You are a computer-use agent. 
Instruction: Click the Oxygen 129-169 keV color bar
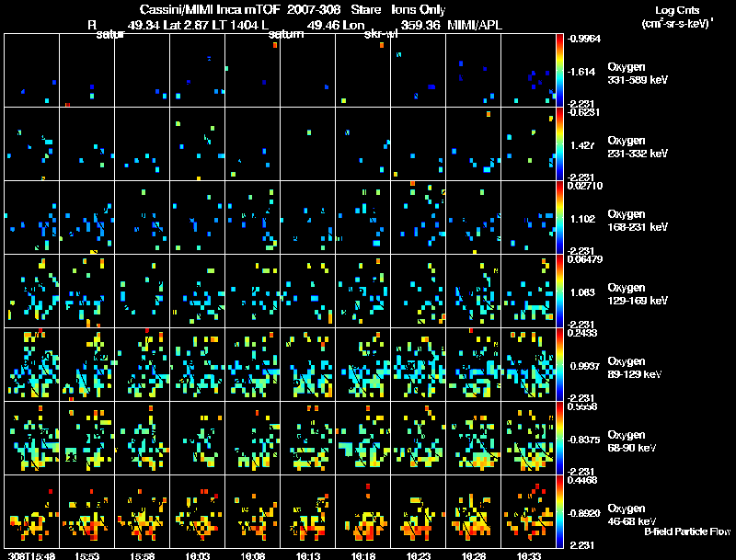[x=559, y=291]
